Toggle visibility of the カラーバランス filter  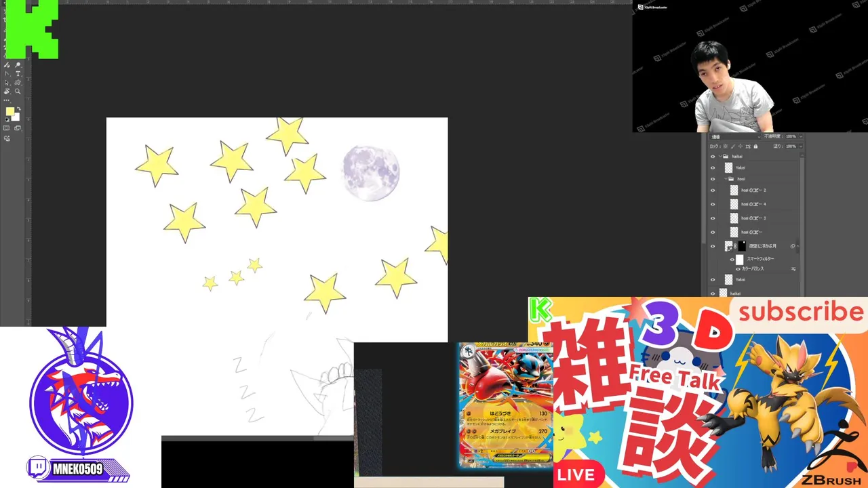[738, 269]
